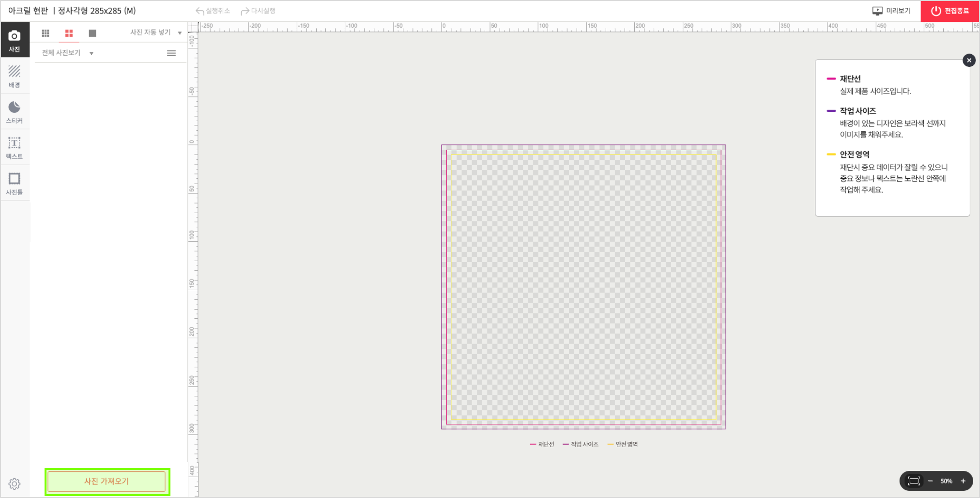Click the 편집종료 button
Image resolution: width=980 pixels, height=498 pixels.
click(949, 11)
